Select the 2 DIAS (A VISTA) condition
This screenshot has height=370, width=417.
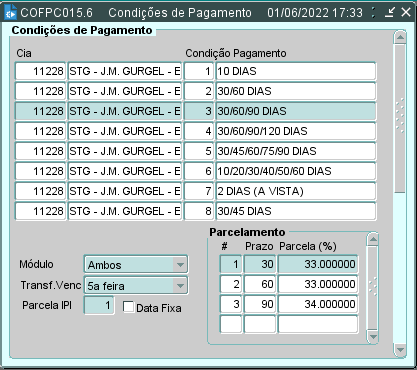coord(296,191)
